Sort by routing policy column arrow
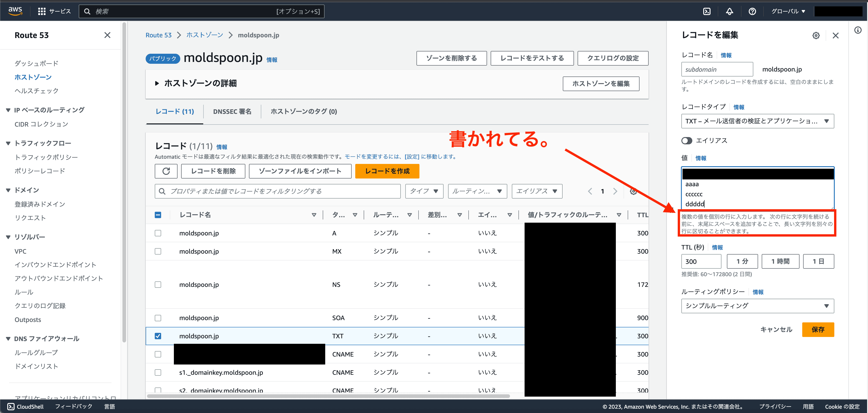The height and width of the screenshot is (413, 868). (x=409, y=215)
